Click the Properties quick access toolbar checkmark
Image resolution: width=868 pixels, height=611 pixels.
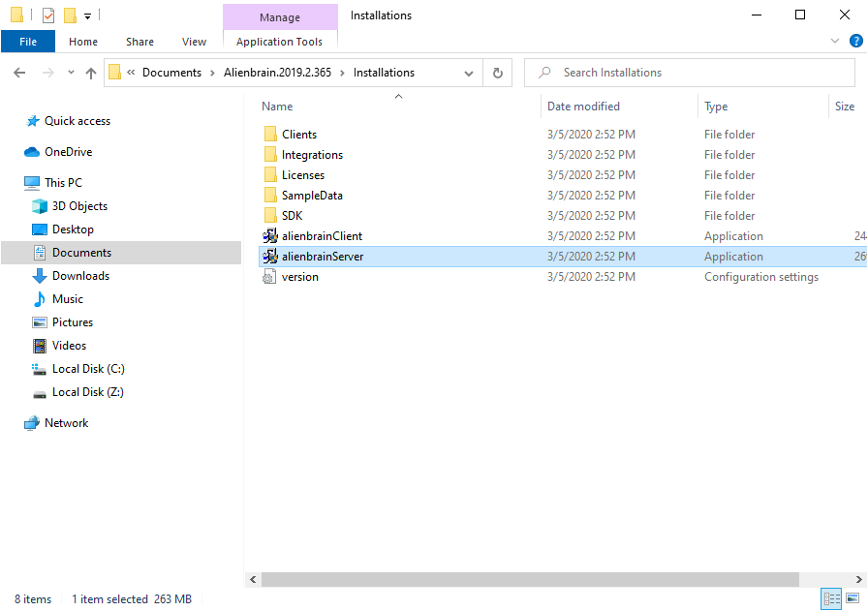[48, 15]
